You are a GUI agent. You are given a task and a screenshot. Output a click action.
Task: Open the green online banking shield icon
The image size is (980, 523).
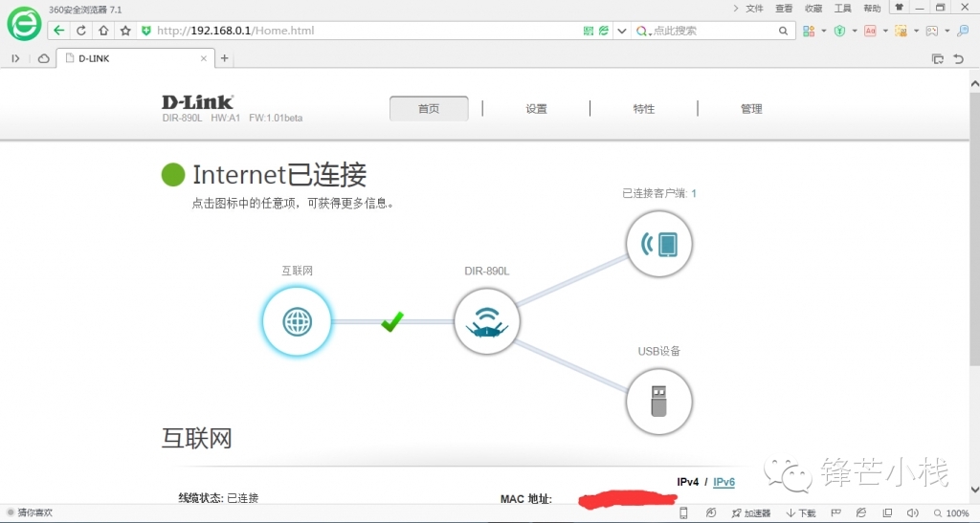pos(839,31)
